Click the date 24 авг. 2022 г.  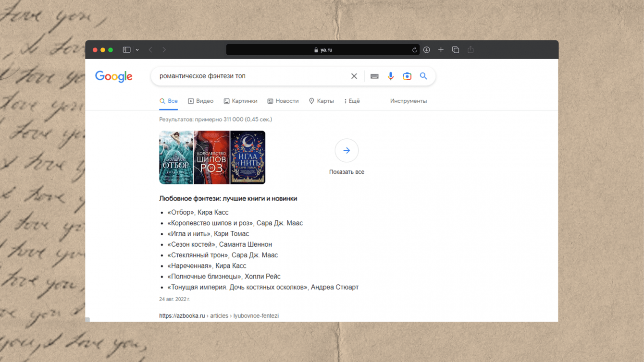point(174,299)
